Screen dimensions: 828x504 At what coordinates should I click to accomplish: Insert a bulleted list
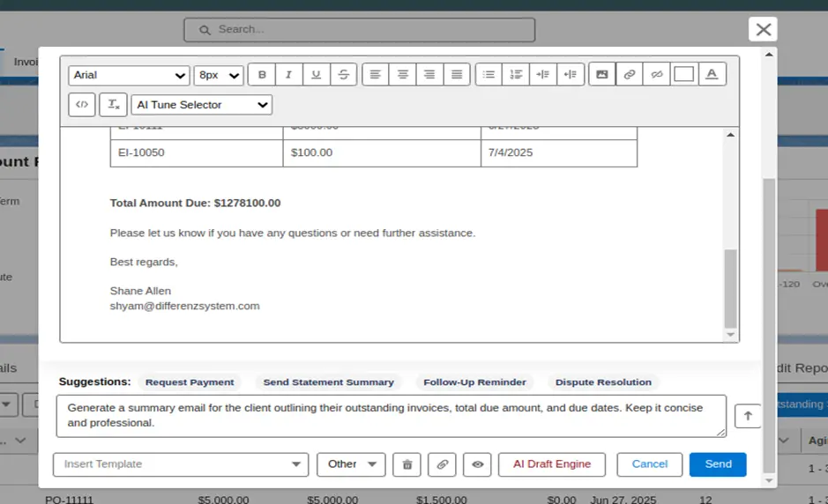(x=489, y=74)
